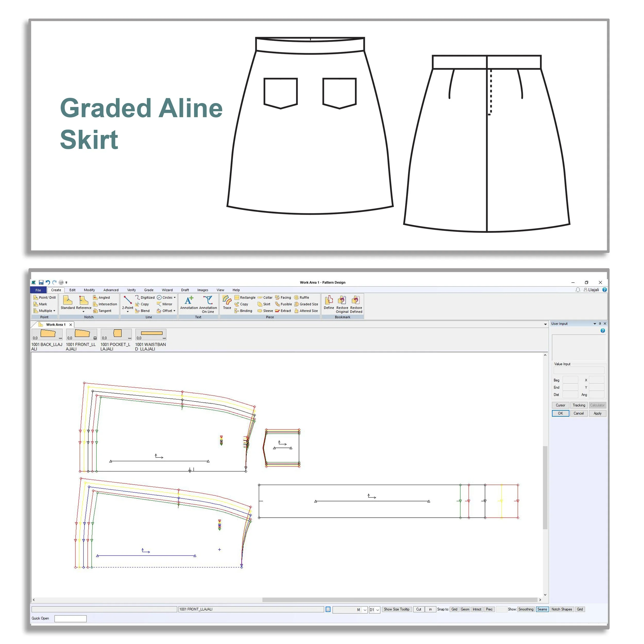Open the Annotation text tool
Image resolution: width=644 pixels, height=644 pixels.
point(189,303)
